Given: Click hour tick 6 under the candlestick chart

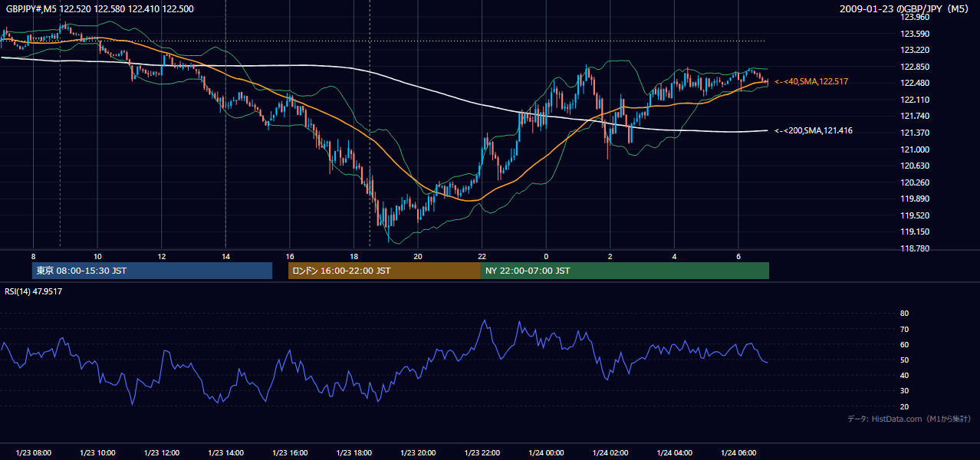Looking at the screenshot, I should click(738, 256).
